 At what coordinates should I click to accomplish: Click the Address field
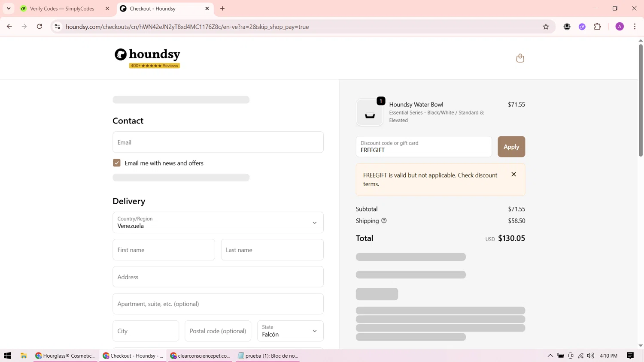click(218, 277)
